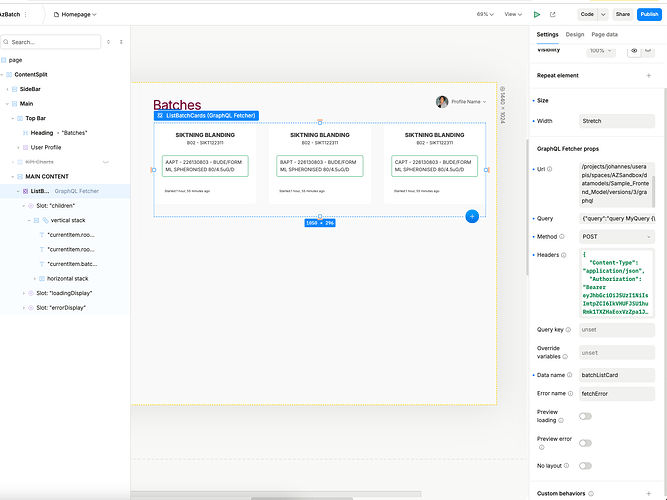Turn on the No layout switch
The width and height of the screenshot is (667, 500).
[585, 465]
